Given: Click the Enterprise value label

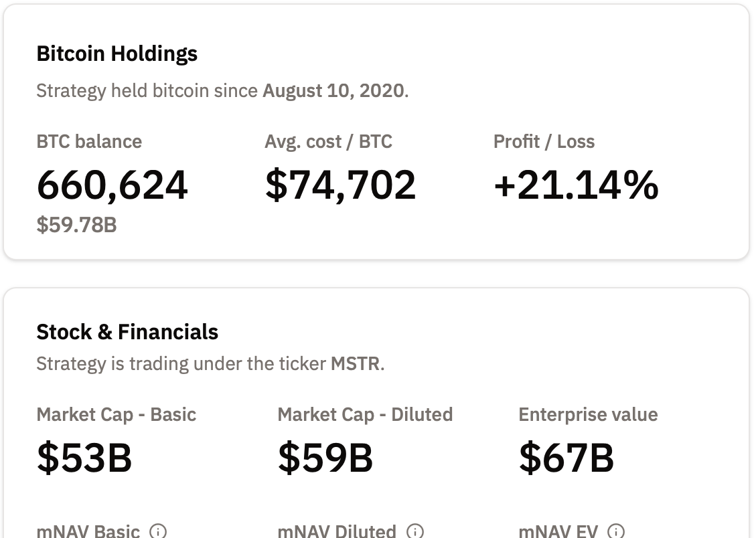Looking at the screenshot, I should coord(588,415).
